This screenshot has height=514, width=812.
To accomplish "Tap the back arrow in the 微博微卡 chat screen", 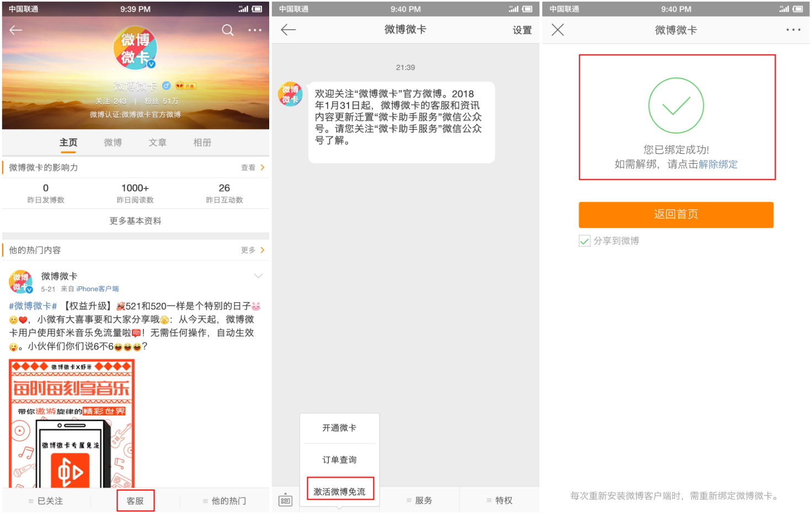I will coord(288,30).
